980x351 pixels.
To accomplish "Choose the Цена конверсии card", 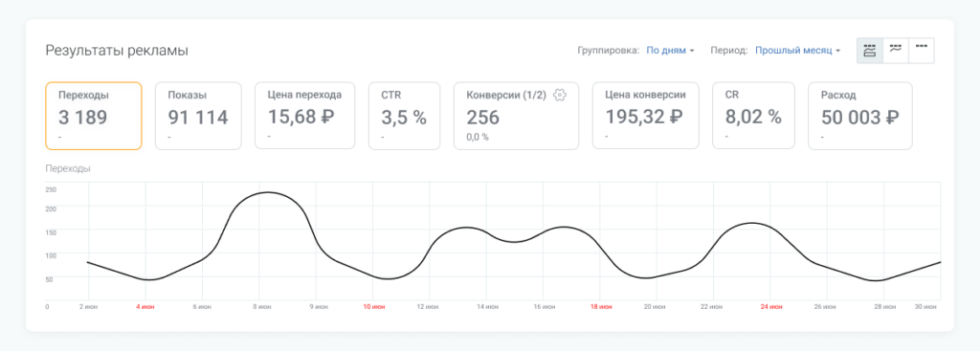I will point(646,116).
